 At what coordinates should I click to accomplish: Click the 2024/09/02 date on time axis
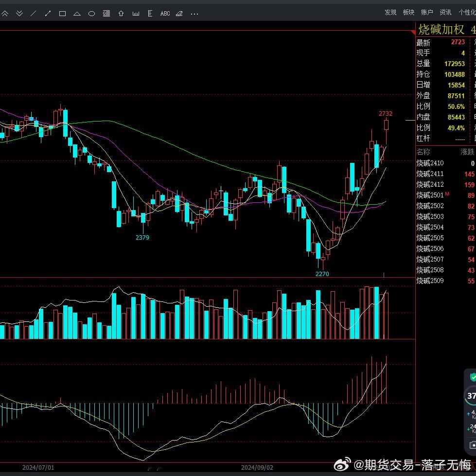[x=257, y=468]
